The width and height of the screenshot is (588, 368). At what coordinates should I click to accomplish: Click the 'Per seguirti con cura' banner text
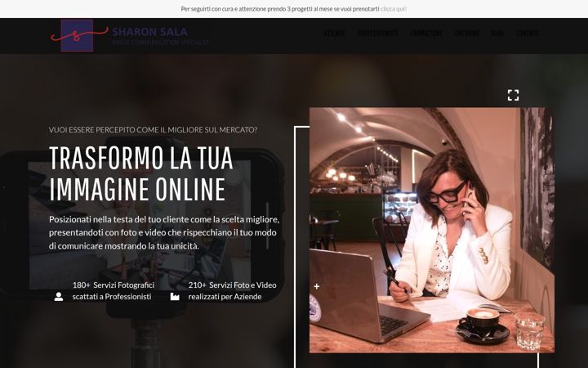click(x=280, y=9)
